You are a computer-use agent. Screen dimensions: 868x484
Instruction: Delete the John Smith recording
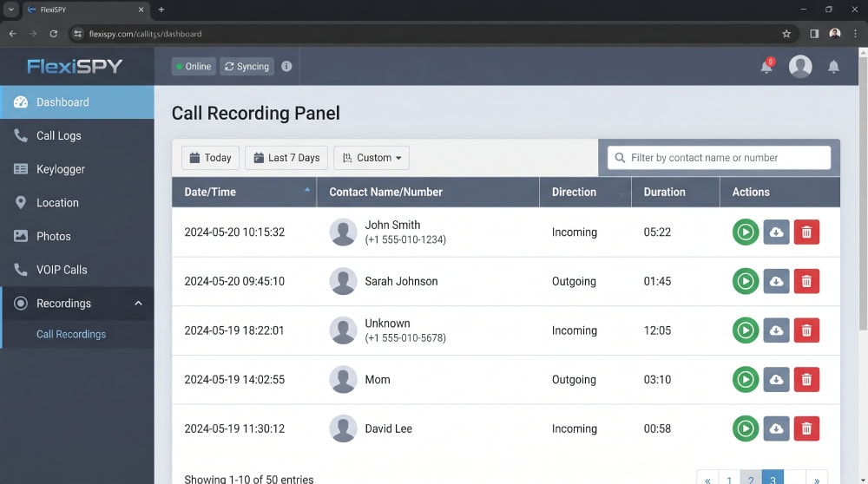pyautogui.click(x=806, y=232)
